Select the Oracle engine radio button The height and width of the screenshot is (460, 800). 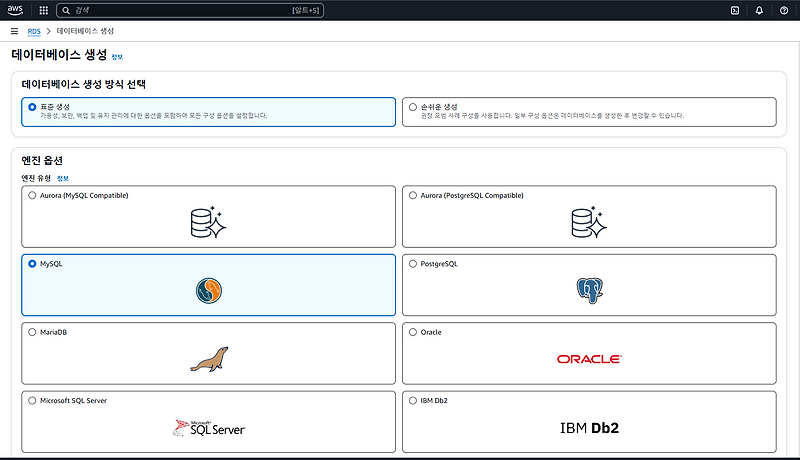click(413, 332)
